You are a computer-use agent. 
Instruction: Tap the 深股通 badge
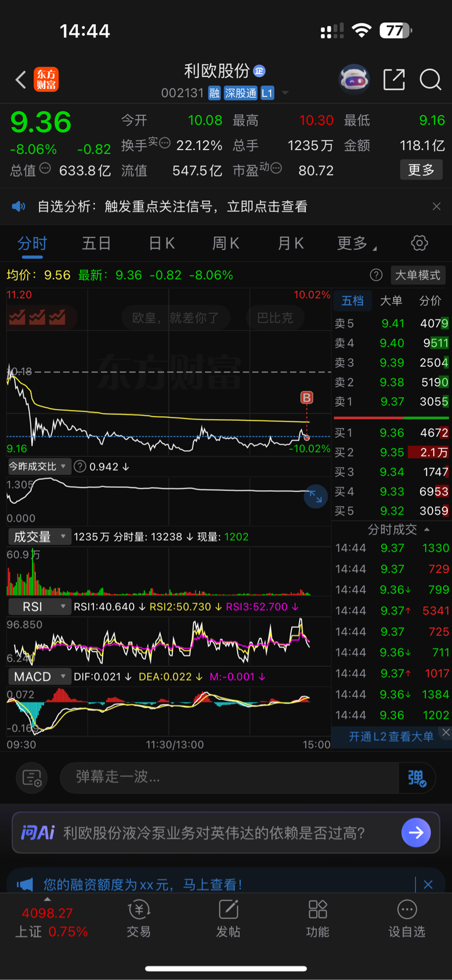[x=241, y=93]
